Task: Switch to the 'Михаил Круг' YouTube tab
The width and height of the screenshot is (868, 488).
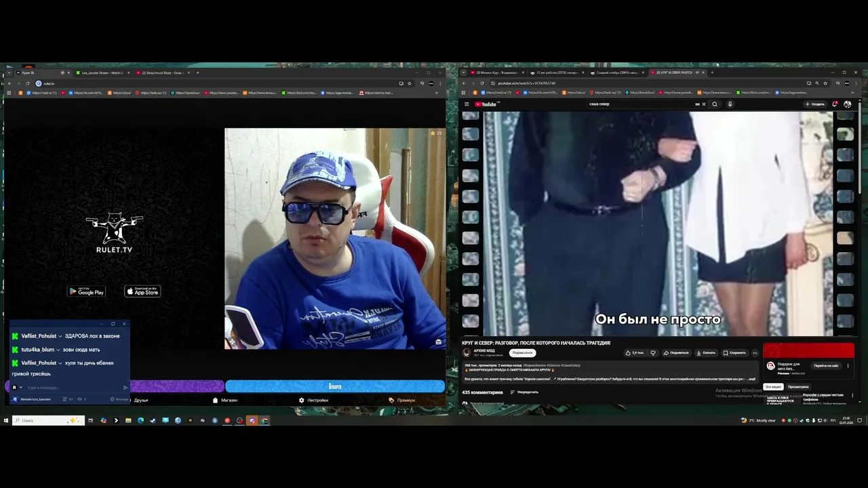Action: (x=497, y=73)
